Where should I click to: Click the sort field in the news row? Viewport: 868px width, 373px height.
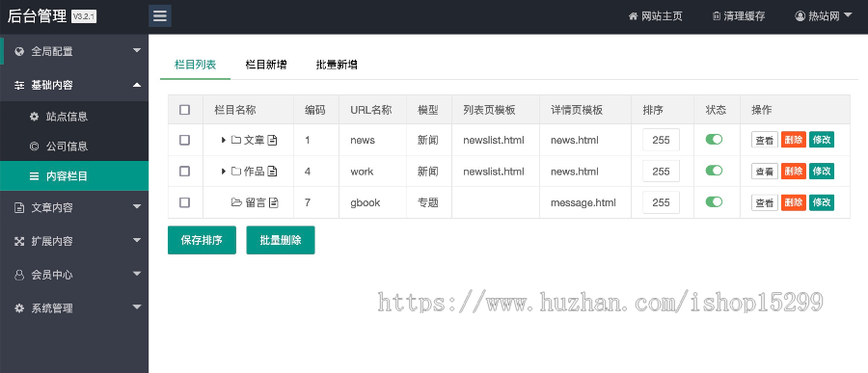click(661, 140)
